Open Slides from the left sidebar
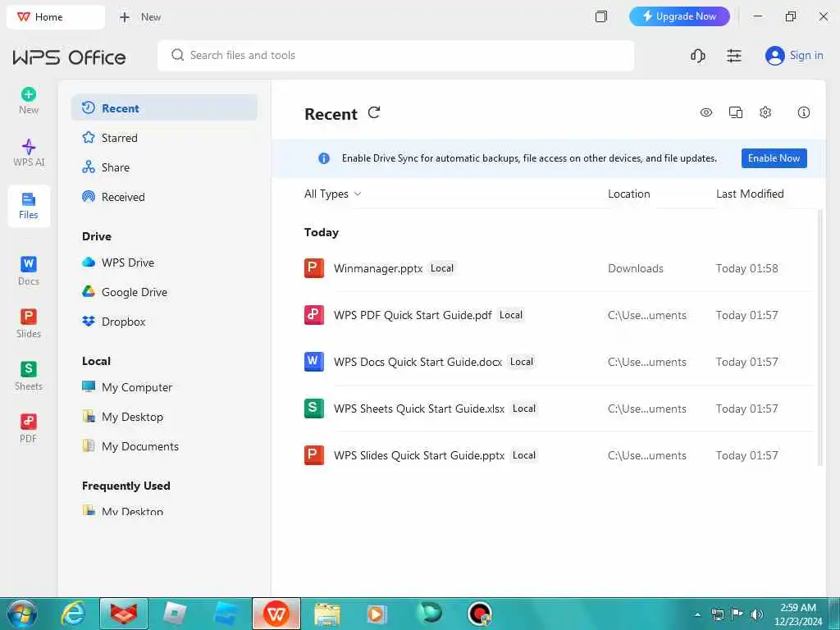The image size is (840, 630). point(29,323)
